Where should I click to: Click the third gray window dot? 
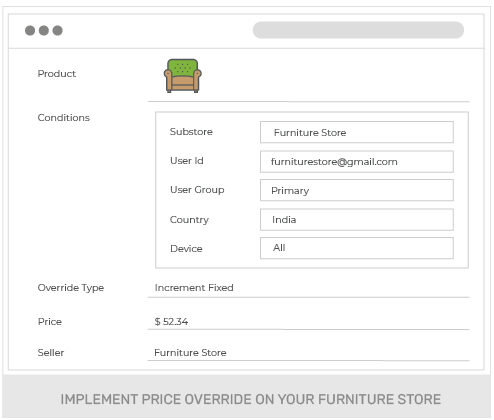pos(57,30)
